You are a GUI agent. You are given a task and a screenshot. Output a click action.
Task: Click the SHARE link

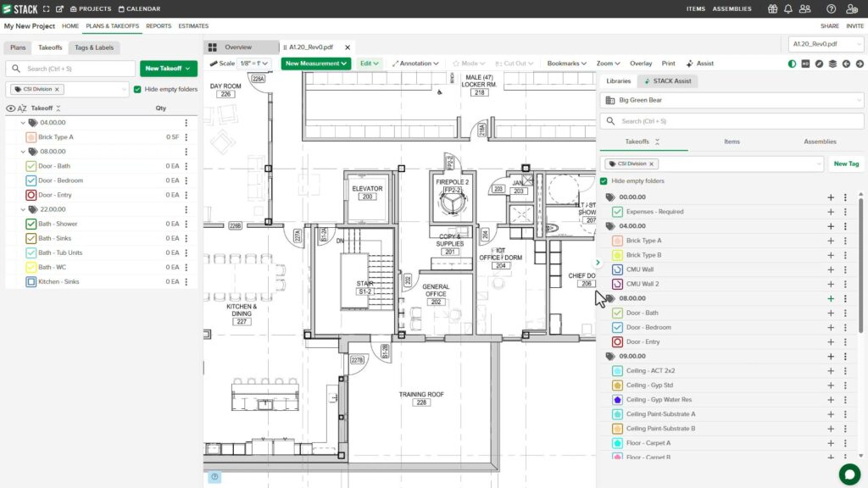(x=829, y=26)
